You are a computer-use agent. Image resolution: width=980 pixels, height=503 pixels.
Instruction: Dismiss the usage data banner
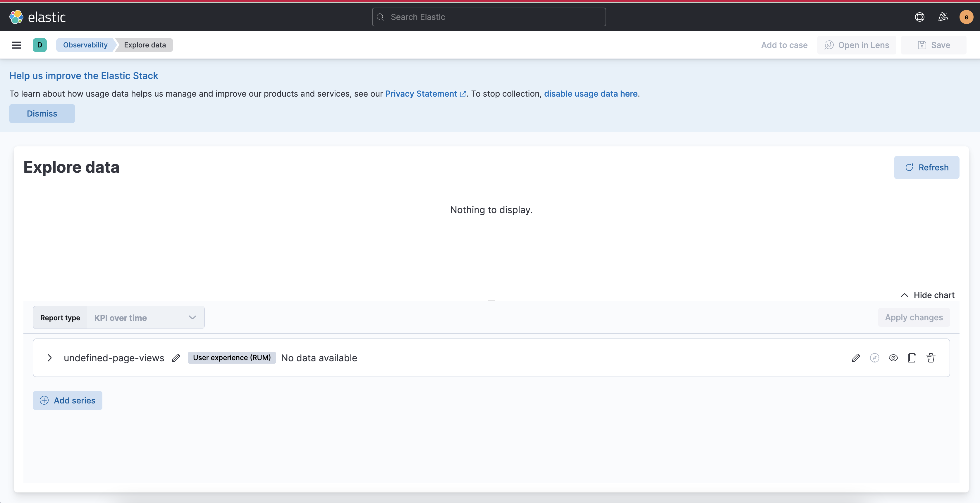pos(42,114)
